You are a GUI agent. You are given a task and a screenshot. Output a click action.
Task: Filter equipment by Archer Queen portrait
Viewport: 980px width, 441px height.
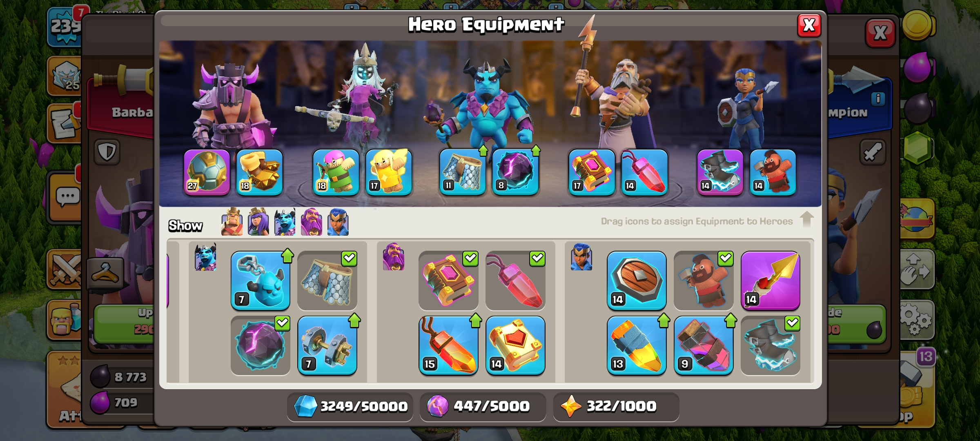(258, 222)
